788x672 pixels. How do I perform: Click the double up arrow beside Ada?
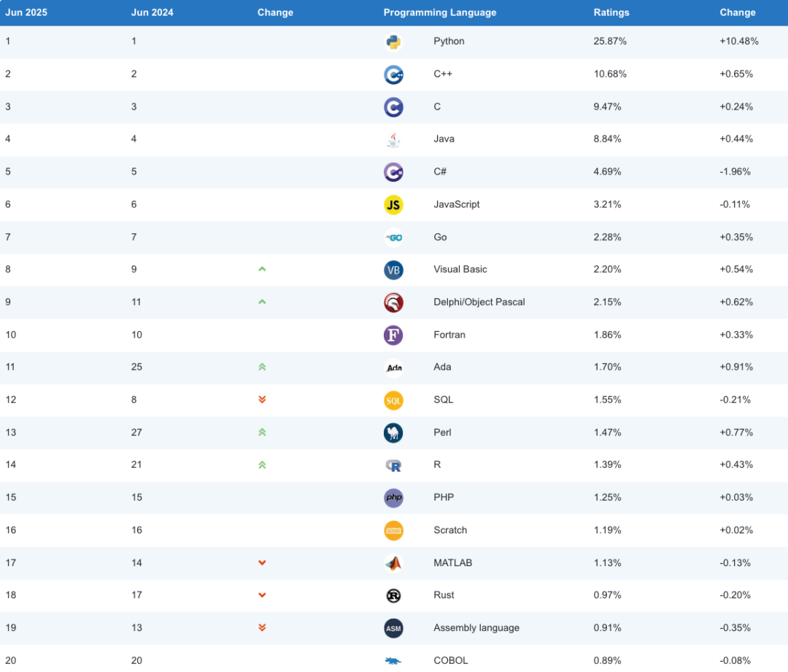coord(262,368)
